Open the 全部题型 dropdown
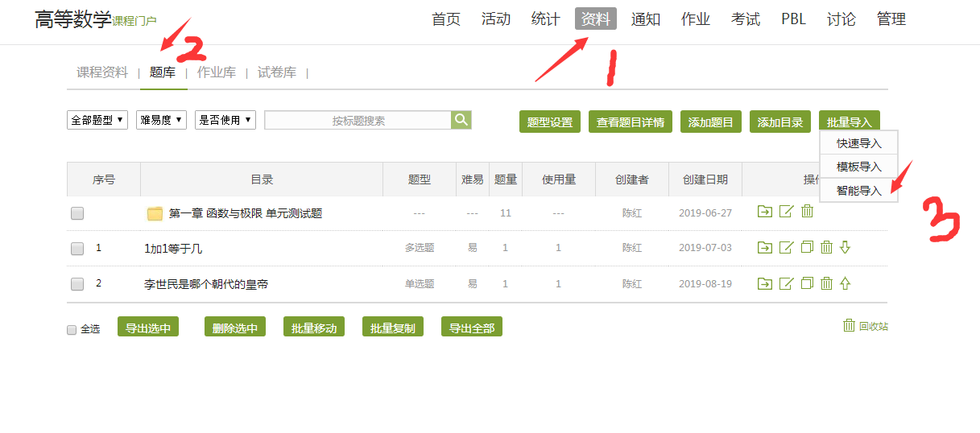980x433 pixels. pos(97,120)
